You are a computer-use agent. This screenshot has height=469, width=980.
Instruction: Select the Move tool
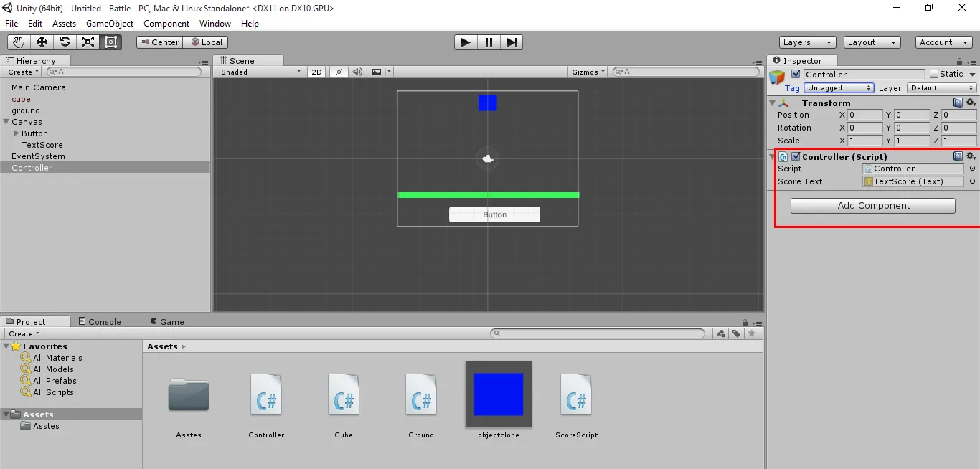click(x=42, y=42)
